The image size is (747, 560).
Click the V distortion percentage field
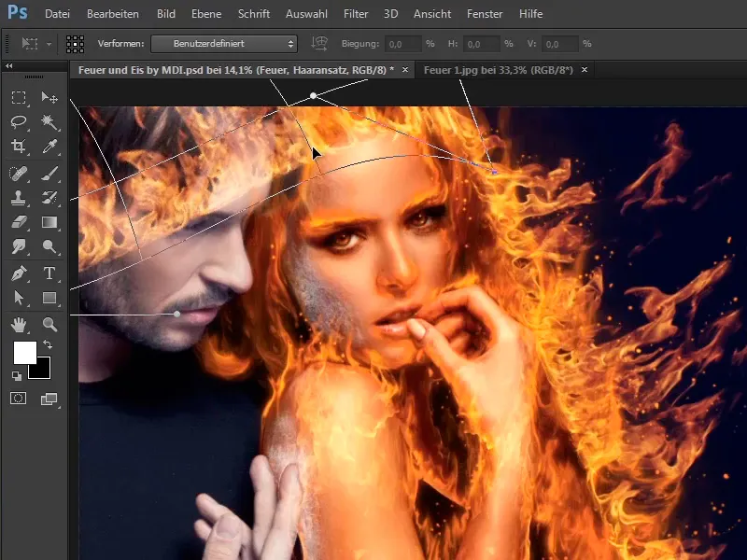click(559, 44)
